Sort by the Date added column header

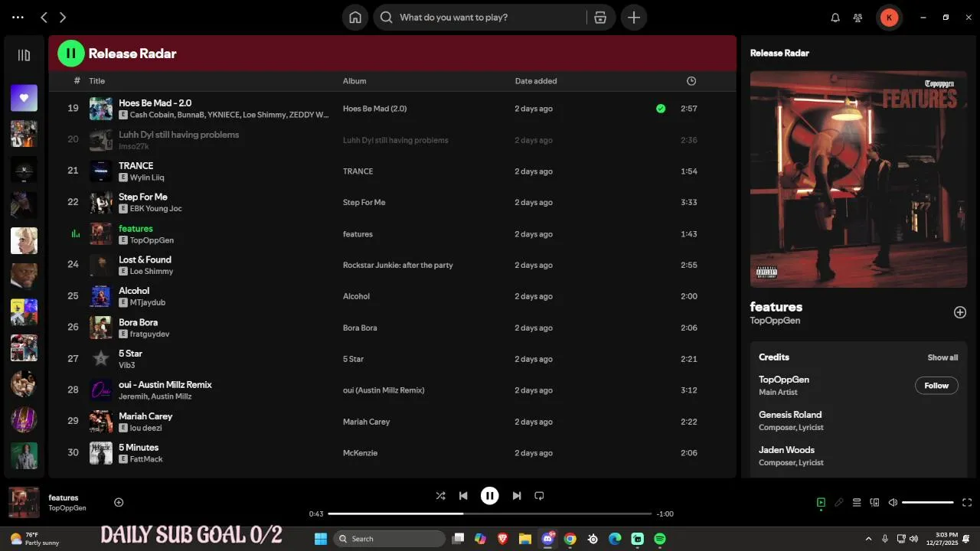tap(536, 81)
